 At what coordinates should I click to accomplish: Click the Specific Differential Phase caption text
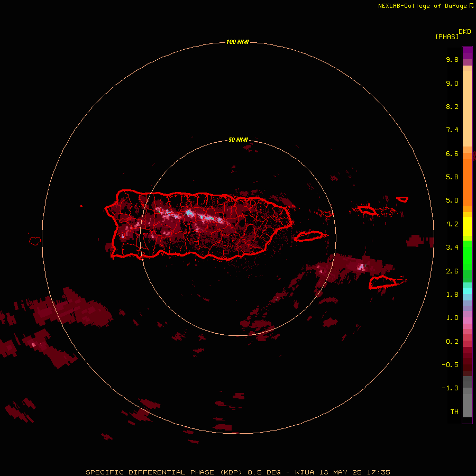pos(237,472)
